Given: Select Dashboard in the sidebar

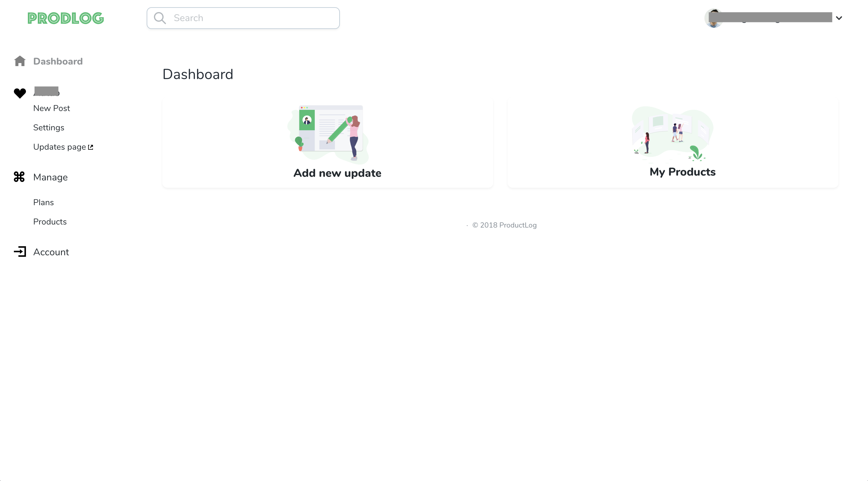Looking at the screenshot, I should point(58,61).
